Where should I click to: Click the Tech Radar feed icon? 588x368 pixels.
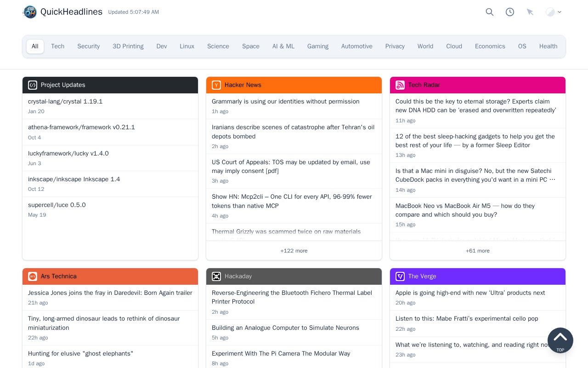[x=400, y=85]
